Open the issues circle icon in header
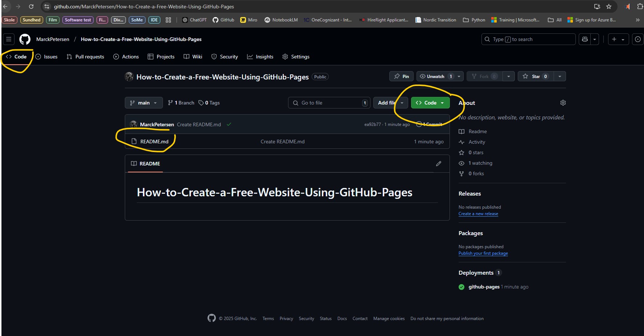The image size is (644, 336). (637, 39)
